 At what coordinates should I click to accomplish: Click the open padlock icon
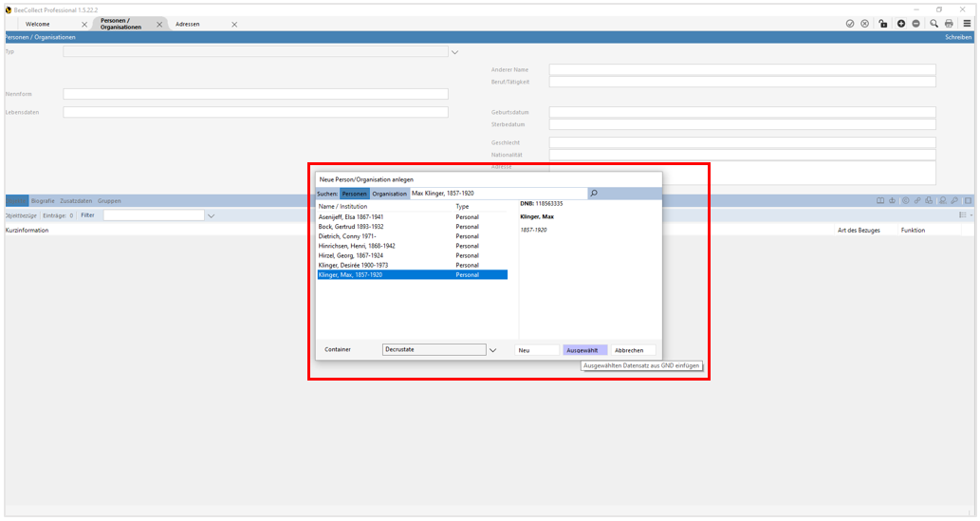click(x=882, y=24)
